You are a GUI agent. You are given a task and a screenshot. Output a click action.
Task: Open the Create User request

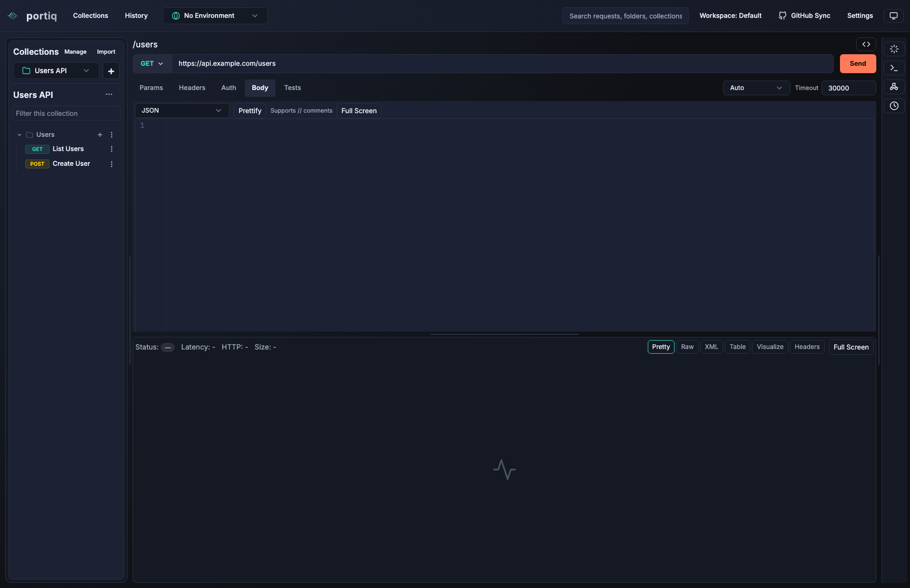coord(71,164)
